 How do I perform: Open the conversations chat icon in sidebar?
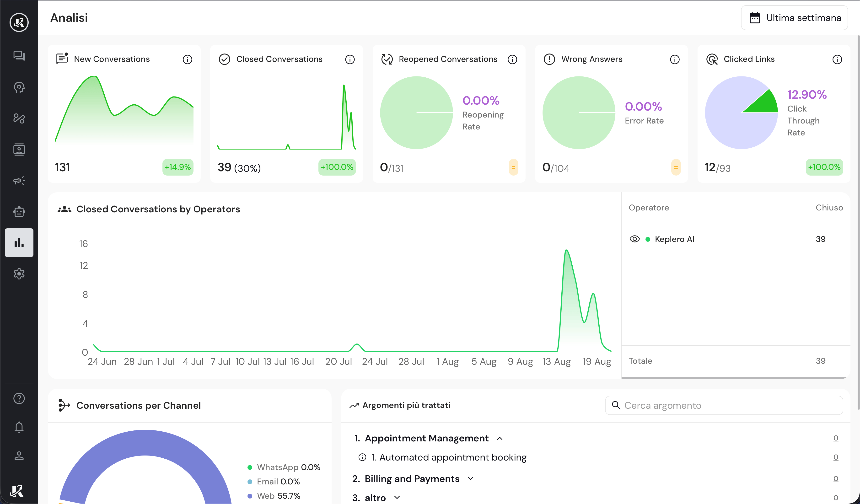[19, 55]
